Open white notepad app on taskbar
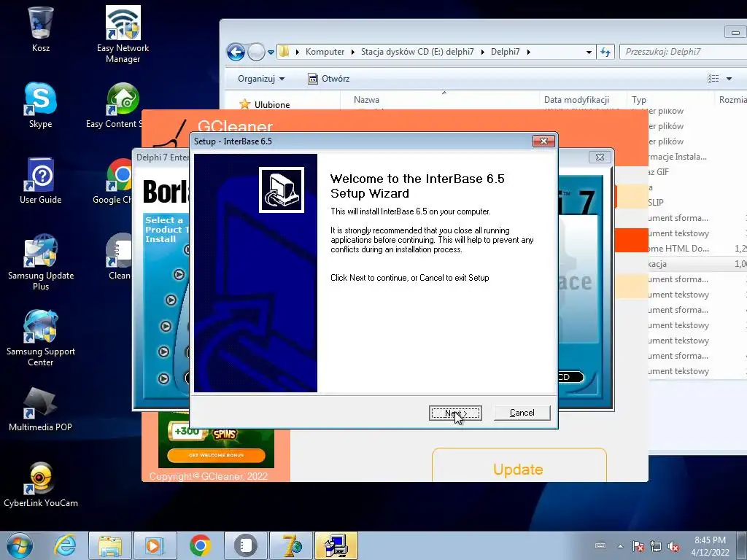The image size is (747, 560). tap(245, 545)
